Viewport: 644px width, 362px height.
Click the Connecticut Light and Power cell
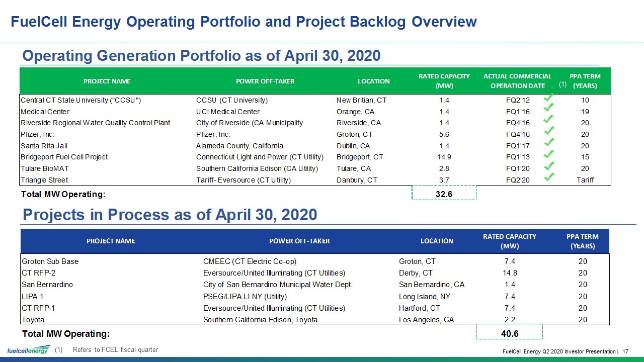[x=260, y=157]
